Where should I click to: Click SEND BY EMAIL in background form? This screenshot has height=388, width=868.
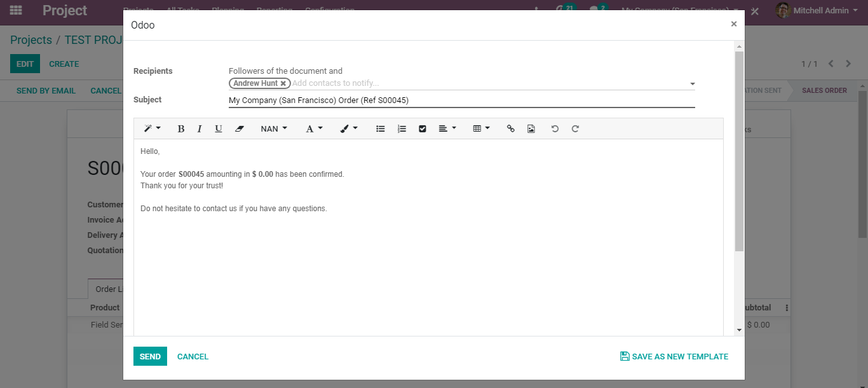click(46, 90)
